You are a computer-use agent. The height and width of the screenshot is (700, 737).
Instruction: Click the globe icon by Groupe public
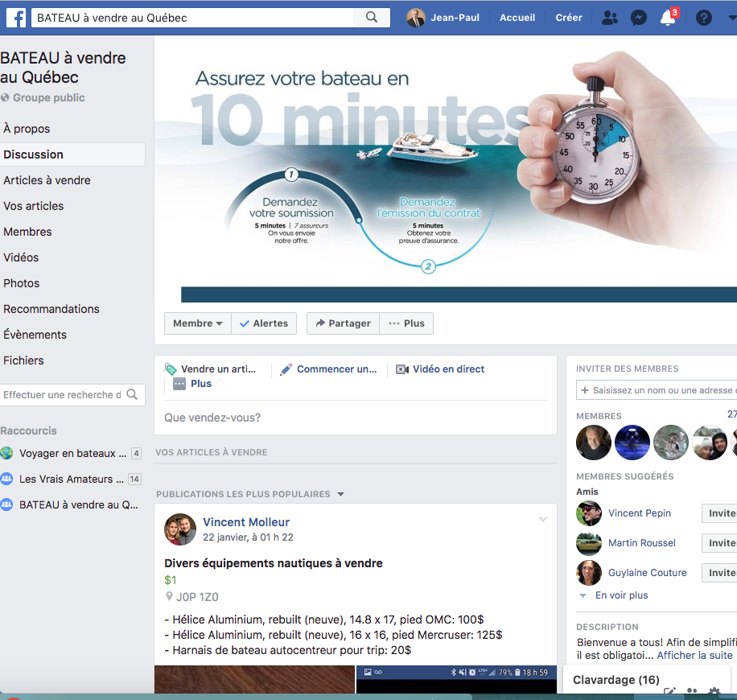click(x=5, y=98)
